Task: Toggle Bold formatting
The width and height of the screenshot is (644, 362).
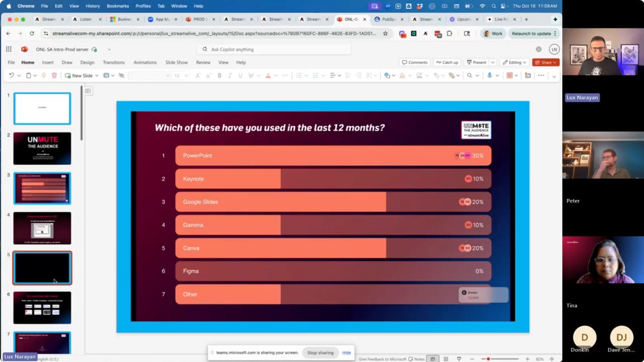Action: pos(219,75)
